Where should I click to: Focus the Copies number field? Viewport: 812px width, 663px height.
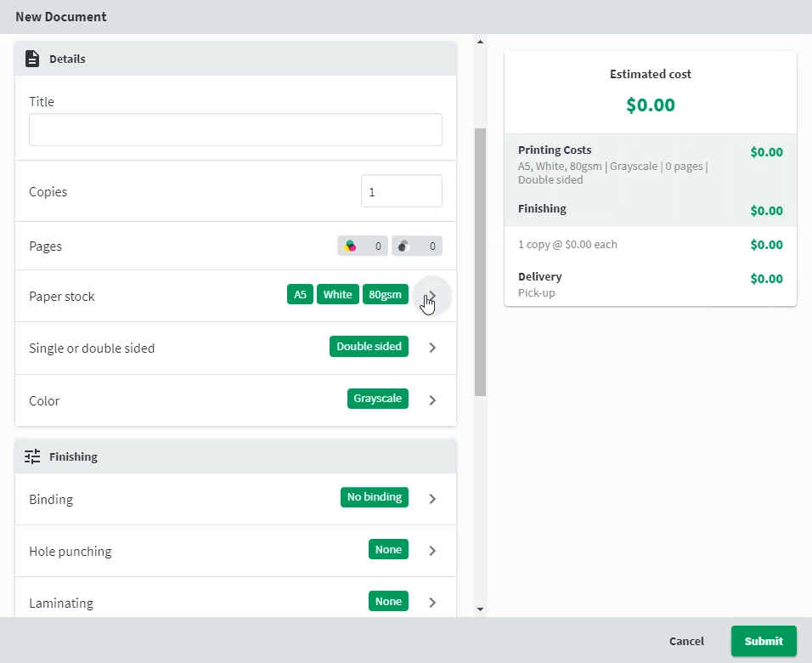pyautogui.click(x=402, y=191)
